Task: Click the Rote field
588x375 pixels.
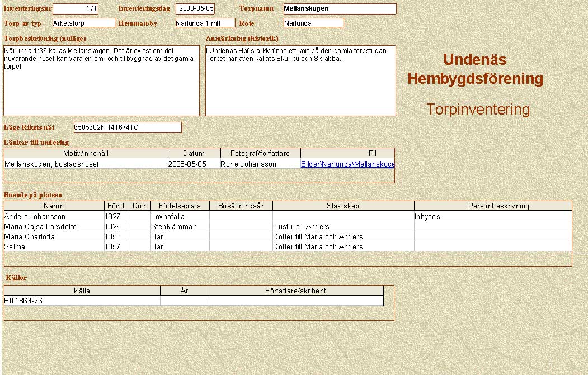Action: point(313,23)
